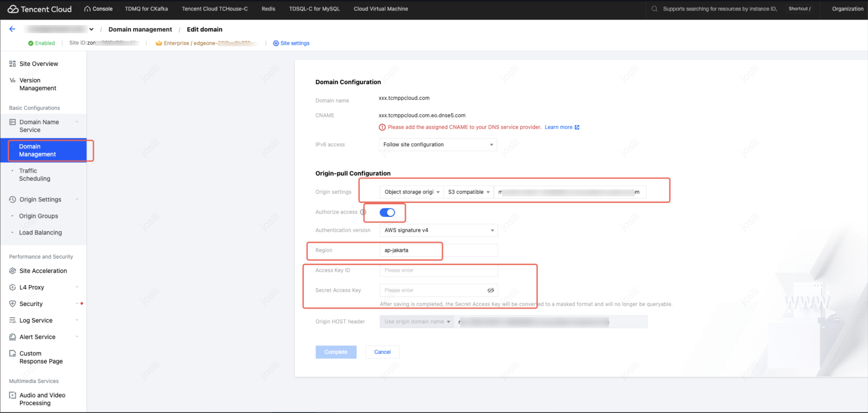This screenshot has width=868, height=413.
Task: Click the Alert Service bell icon
Action: (13, 337)
